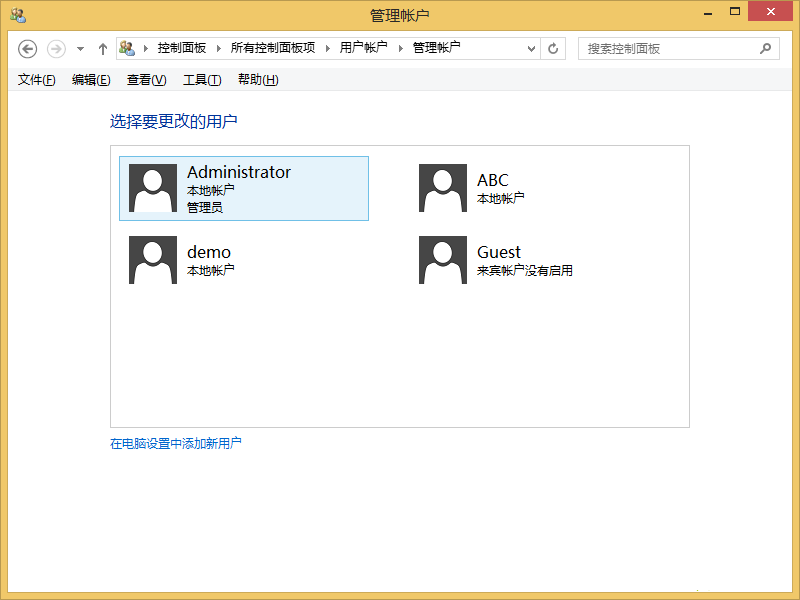
Task: Open the 查看 menu
Action: [145, 79]
